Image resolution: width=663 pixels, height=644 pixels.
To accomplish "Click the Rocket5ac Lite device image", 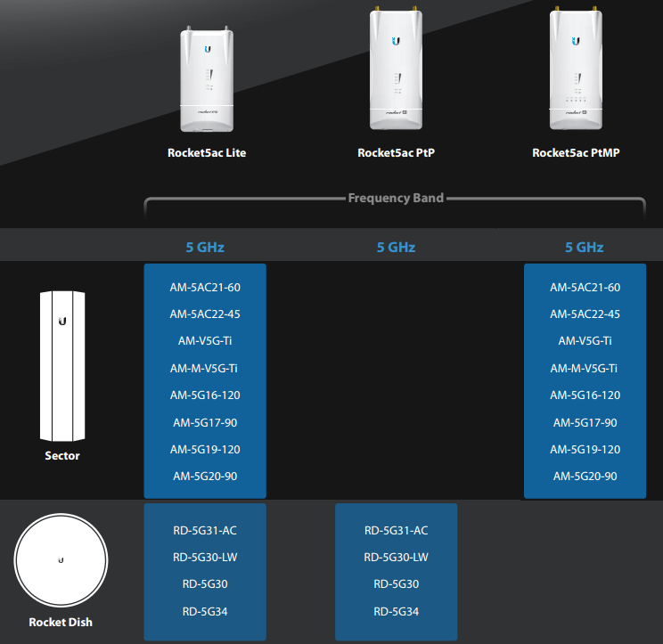I will pos(207,79).
